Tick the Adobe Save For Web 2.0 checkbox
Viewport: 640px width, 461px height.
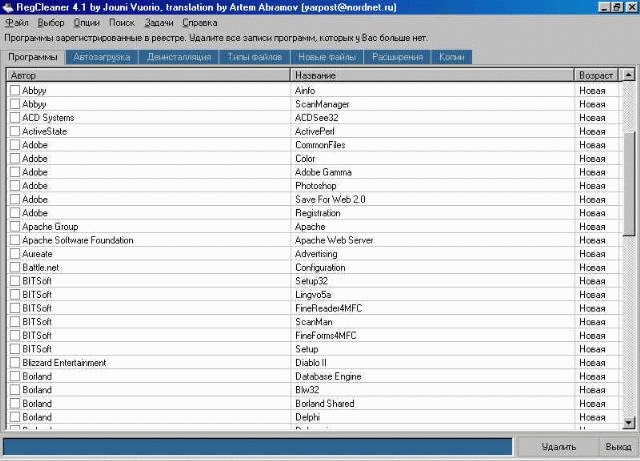(x=15, y=199)
